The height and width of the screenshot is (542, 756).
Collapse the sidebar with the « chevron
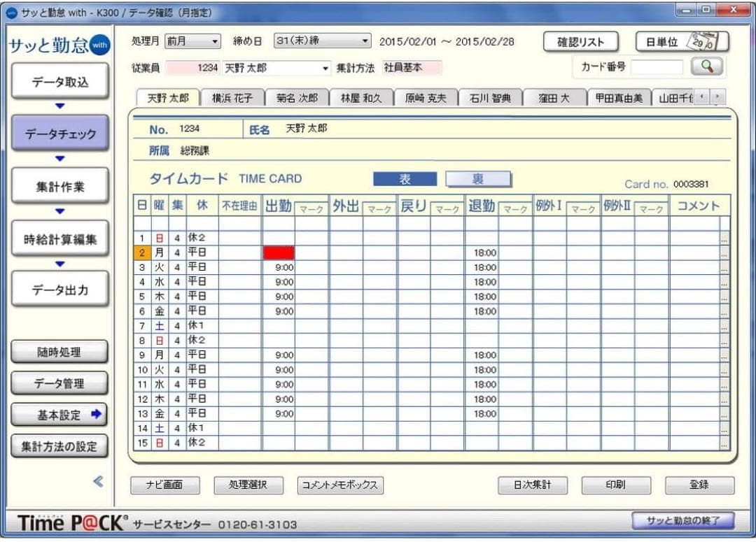click(98, 482)
